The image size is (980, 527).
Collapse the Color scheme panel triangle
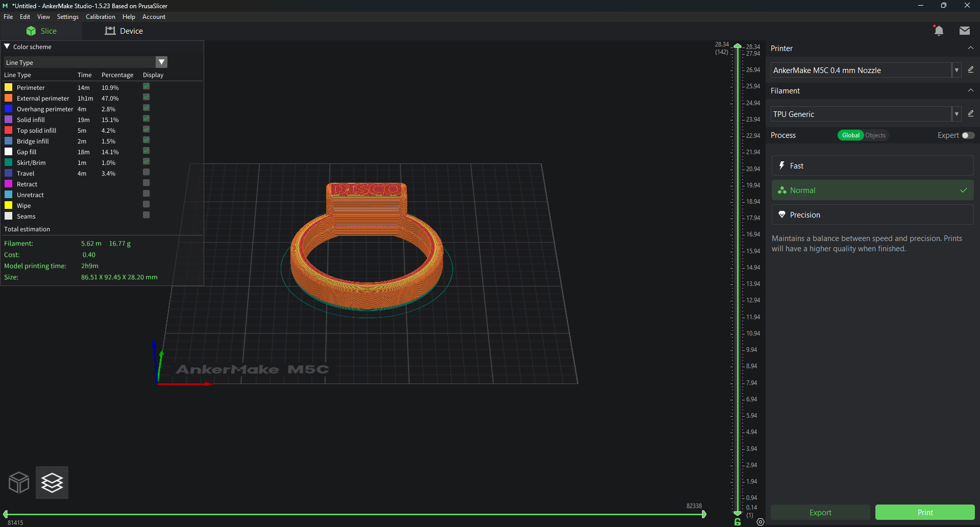(7, 46)
